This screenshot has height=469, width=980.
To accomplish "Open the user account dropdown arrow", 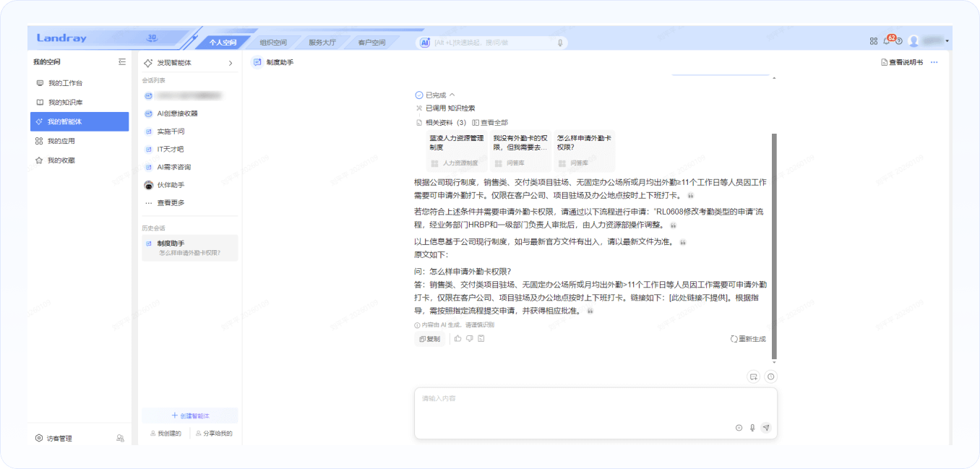I will point(947,41).
